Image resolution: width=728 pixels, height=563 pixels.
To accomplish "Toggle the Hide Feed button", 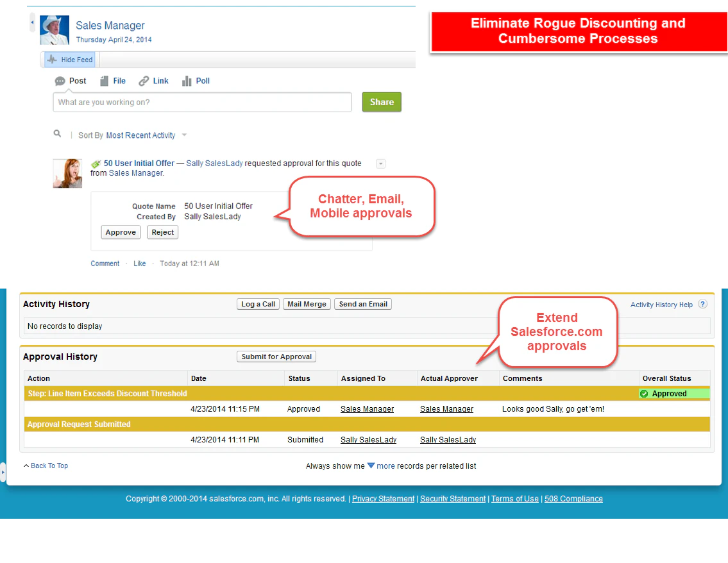I will click(71, 60).
